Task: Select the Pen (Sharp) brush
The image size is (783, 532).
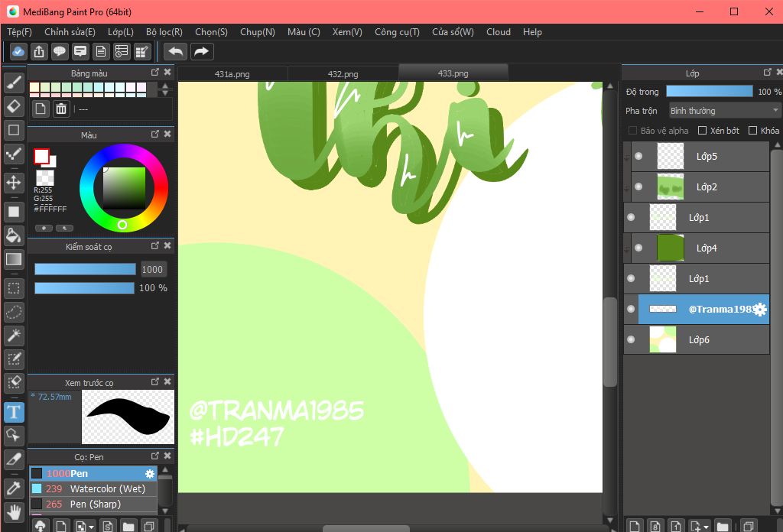Action: coord(93,504)
